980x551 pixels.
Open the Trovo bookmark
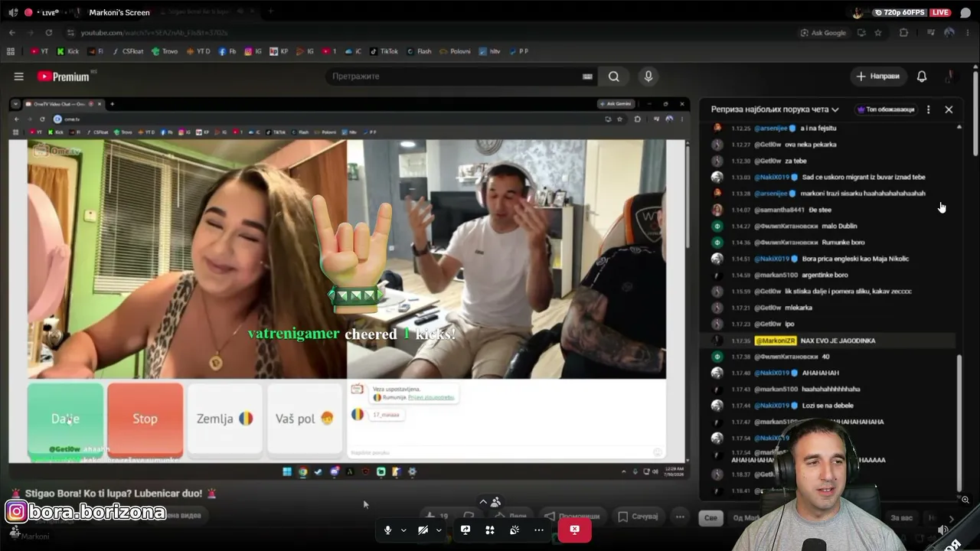click(165, 51)
